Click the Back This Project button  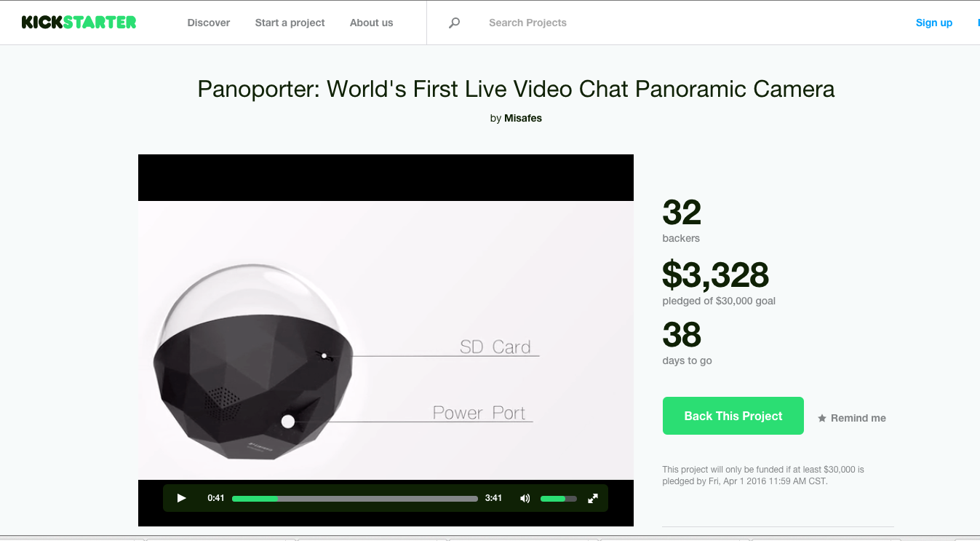733,416
